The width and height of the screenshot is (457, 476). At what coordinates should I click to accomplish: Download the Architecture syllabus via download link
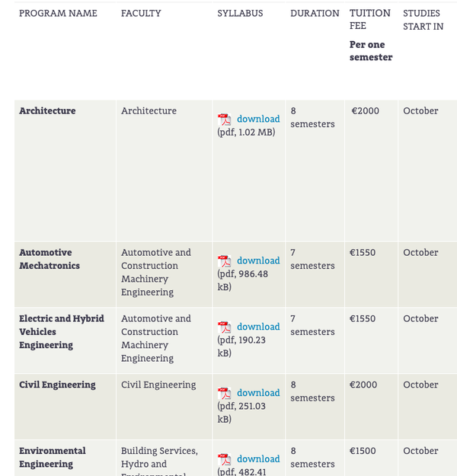(258, 119)
